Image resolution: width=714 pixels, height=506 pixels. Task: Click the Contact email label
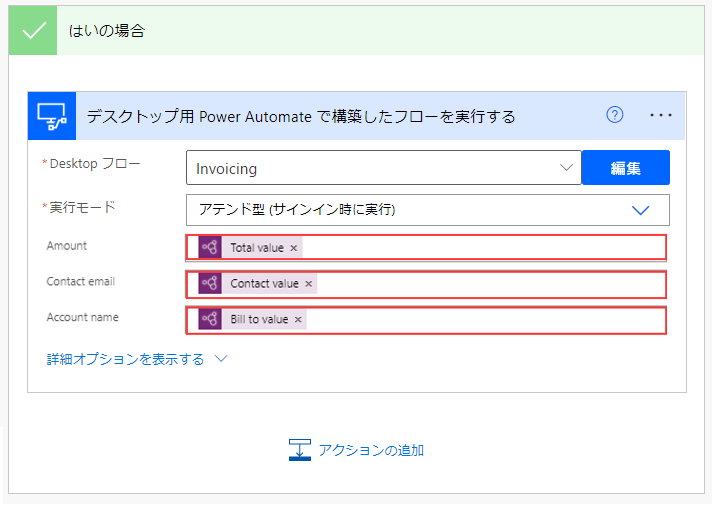tap(81, 281)
